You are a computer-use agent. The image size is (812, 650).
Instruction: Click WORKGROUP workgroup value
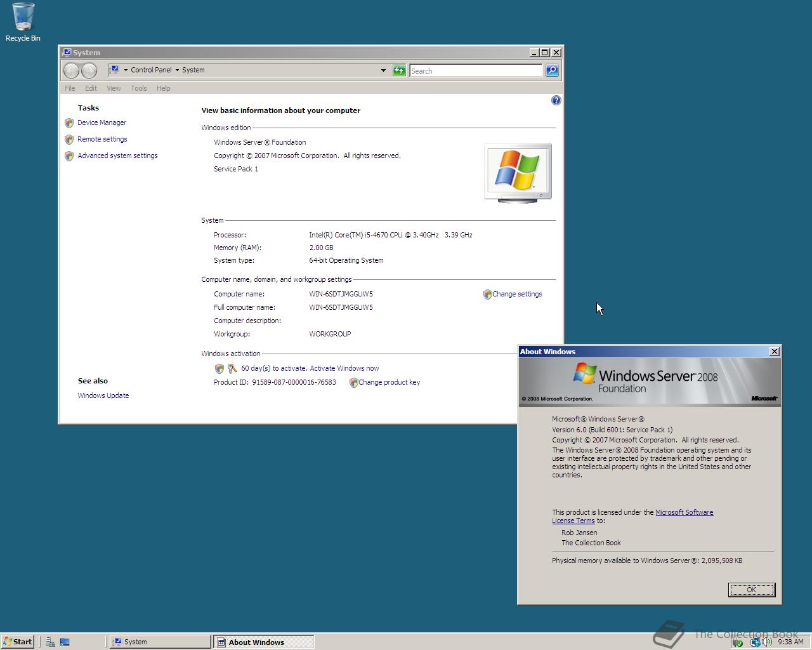click(330, 334)
